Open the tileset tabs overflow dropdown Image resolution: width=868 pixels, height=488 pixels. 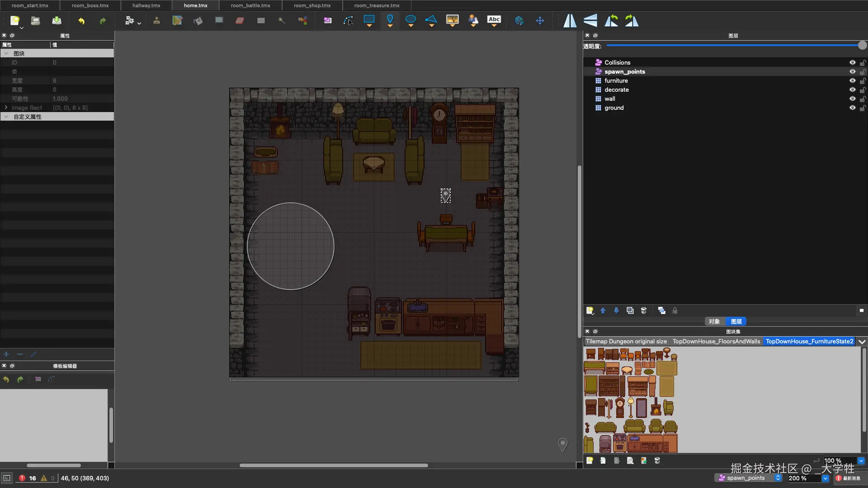coord(862,342)
